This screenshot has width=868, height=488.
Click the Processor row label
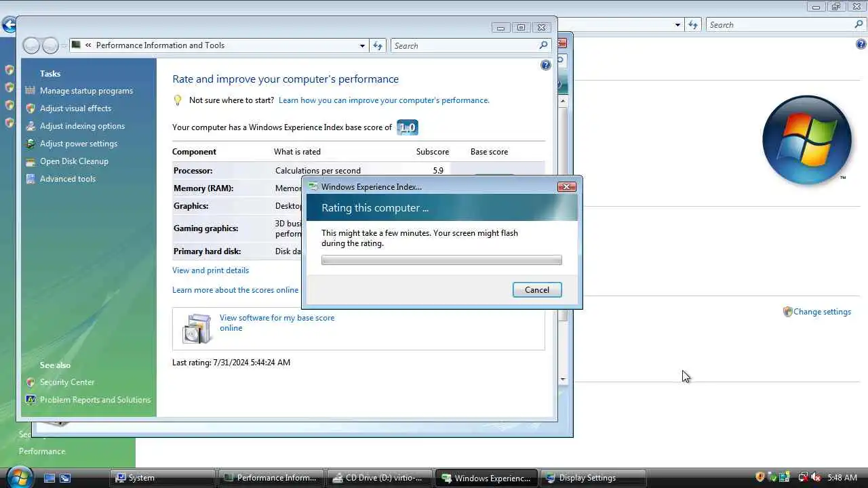pos(193,171)
